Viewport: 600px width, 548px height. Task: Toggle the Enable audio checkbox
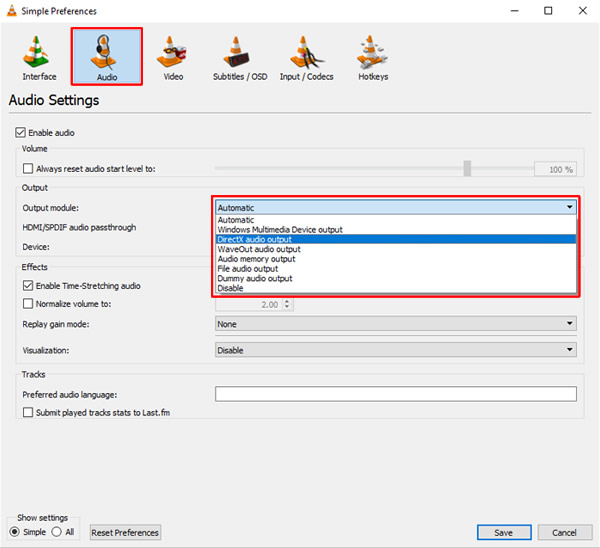pos(20,133)
